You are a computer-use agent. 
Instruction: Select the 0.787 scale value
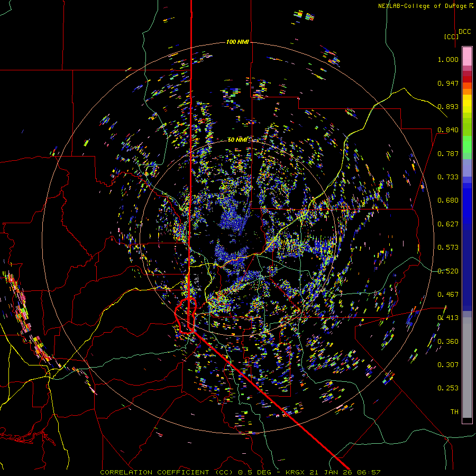[x=448, y=153]
